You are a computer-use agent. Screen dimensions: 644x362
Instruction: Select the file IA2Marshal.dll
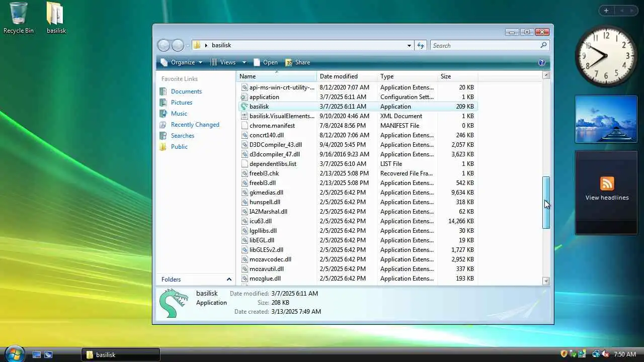[268, 212]
